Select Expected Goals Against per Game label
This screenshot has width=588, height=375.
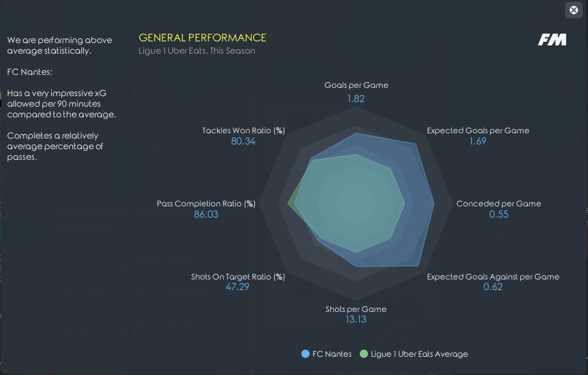[493, 277]
